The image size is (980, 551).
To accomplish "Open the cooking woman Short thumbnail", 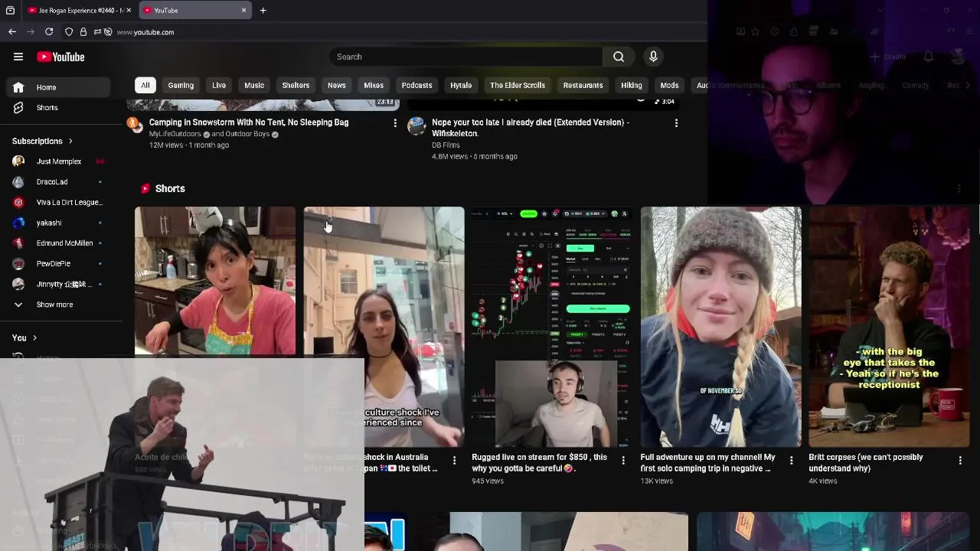I will point(215,281).
